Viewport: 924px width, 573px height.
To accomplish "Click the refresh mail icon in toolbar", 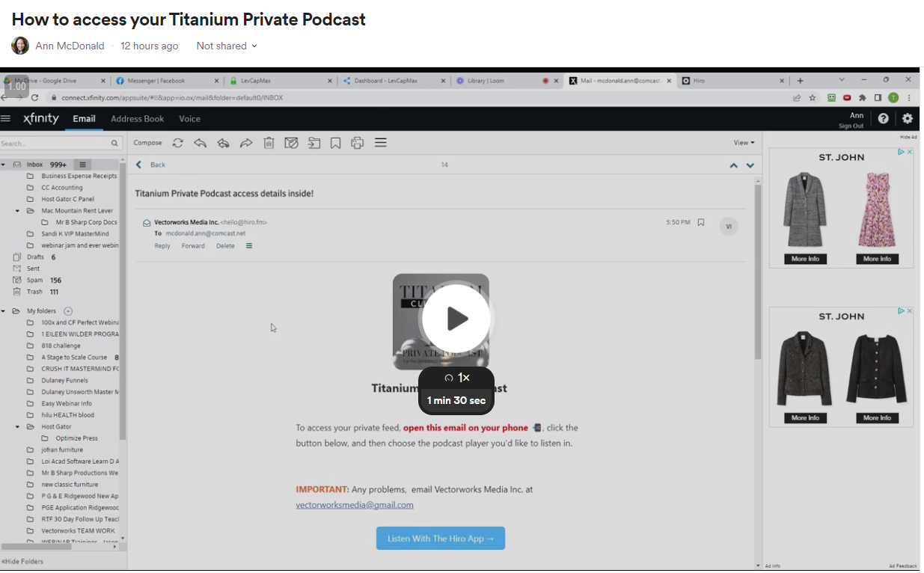I will [x=177, y=142].
